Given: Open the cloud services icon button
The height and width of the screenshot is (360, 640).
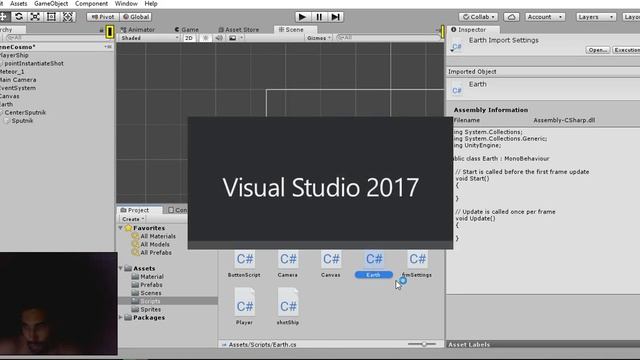Looking at the screenshot, I should tap(511, 17).
